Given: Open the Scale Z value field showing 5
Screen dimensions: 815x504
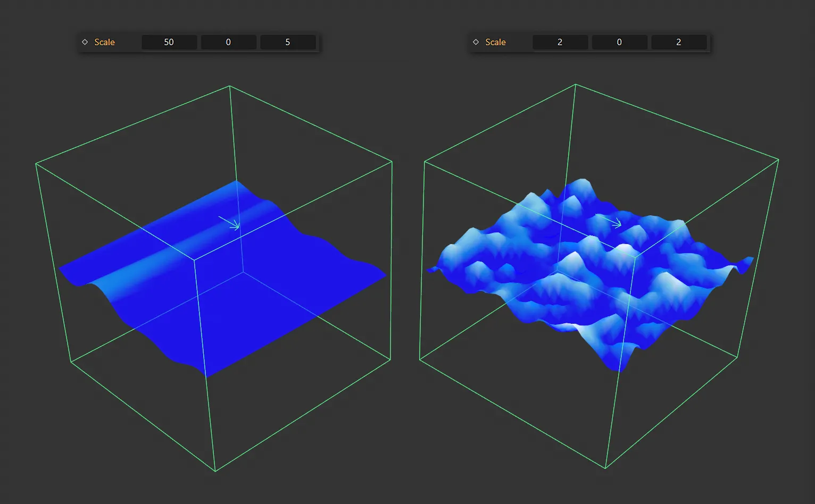Looking at the screenshot, I should click(288, 42).
